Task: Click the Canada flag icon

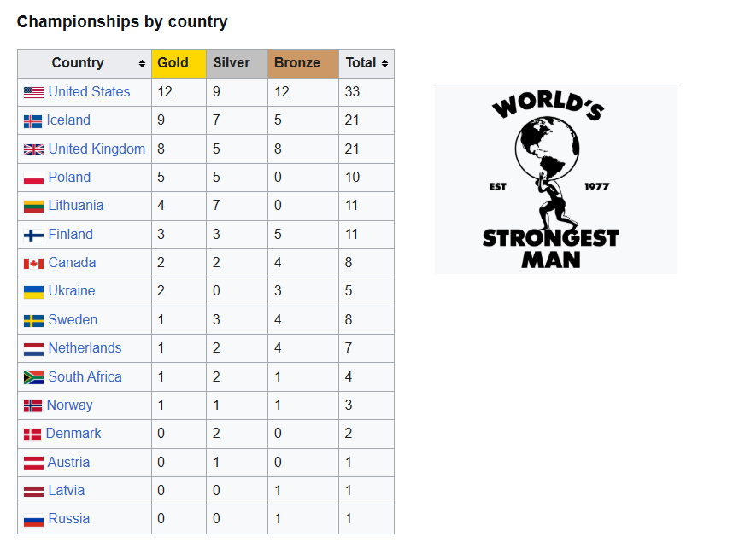Action: point(33,263)
